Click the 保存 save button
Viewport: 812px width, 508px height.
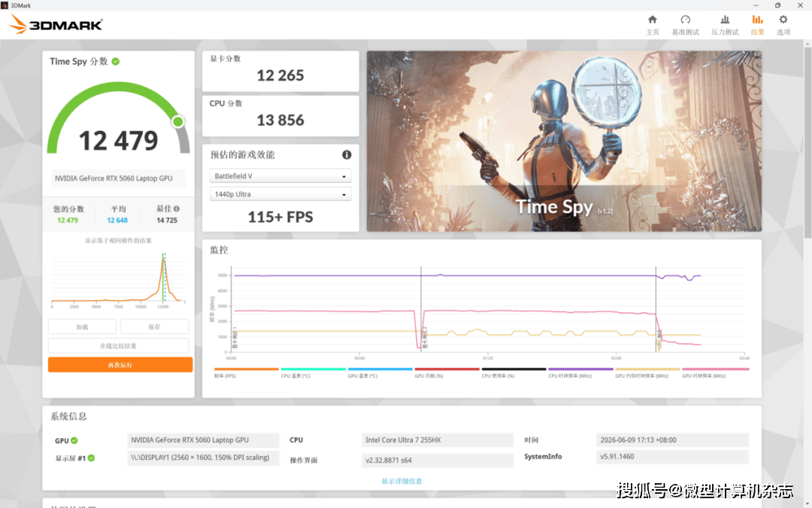154,327
